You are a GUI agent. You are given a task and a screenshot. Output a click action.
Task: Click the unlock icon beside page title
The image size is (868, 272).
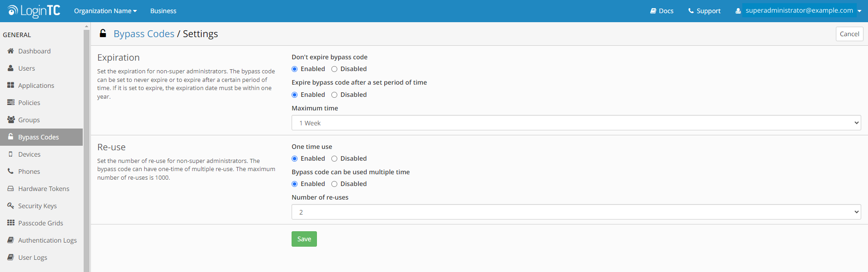coord(103,33)
